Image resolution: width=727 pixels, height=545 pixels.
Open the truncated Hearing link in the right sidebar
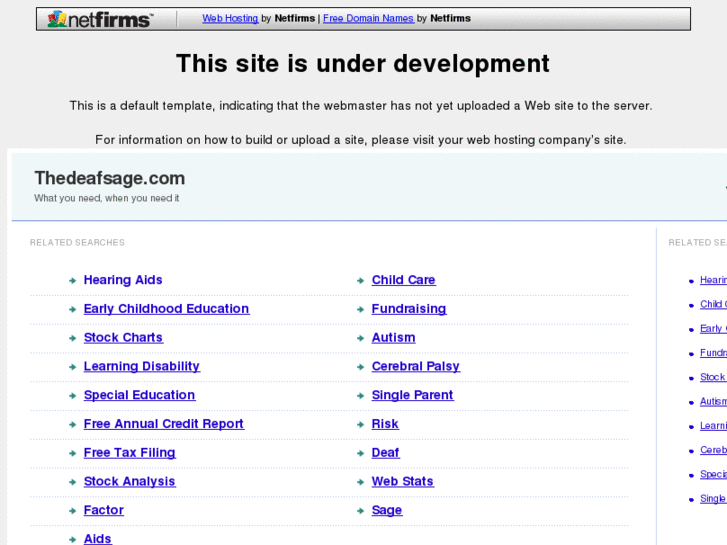(x=713, y=280)
